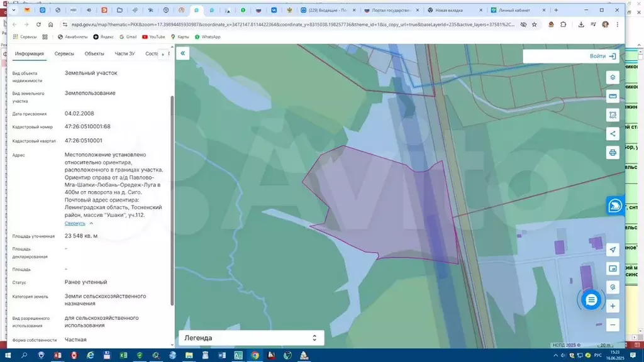This screenshot has height=362, width=644.
Task: Open the apps grid icon in bookmarks bar
Action: (45, 37)
